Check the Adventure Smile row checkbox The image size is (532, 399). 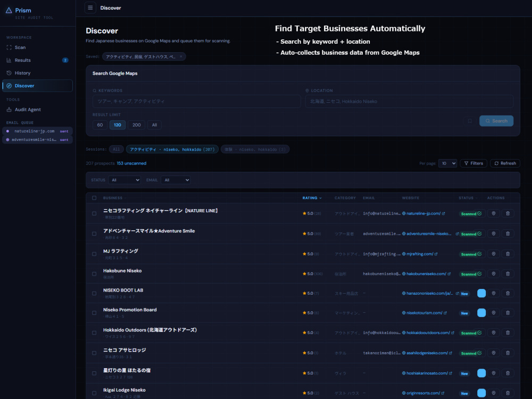(x=94, y=234)
